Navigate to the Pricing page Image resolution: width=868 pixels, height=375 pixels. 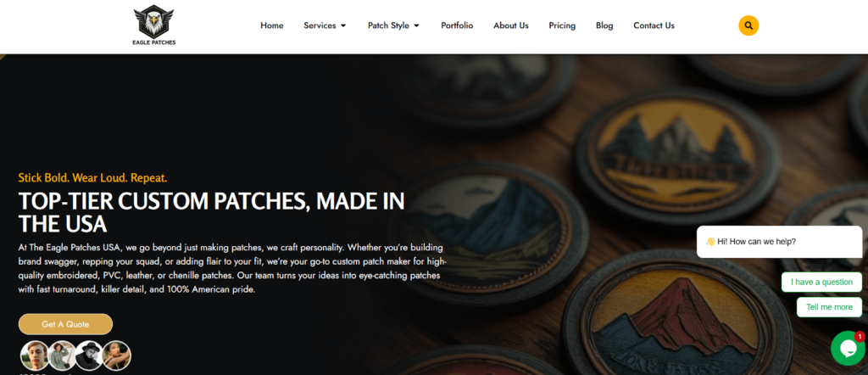562,25
